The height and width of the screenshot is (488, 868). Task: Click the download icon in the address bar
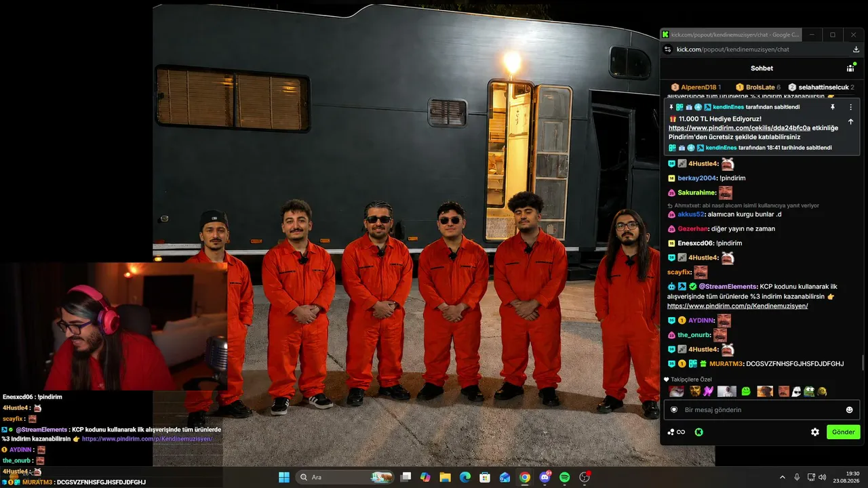(856, 49)
